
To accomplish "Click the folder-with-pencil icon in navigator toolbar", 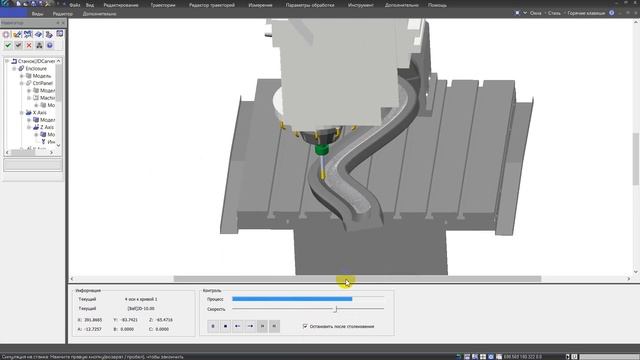I will pos(17,35).
